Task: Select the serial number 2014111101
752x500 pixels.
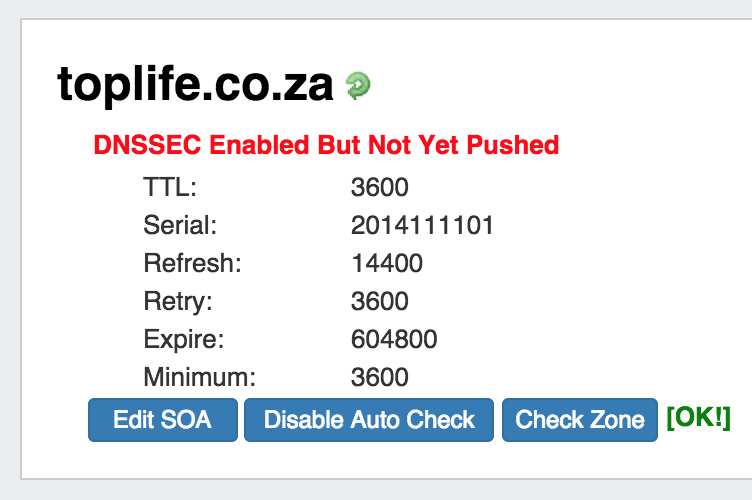Action: (x=422, y=226)
